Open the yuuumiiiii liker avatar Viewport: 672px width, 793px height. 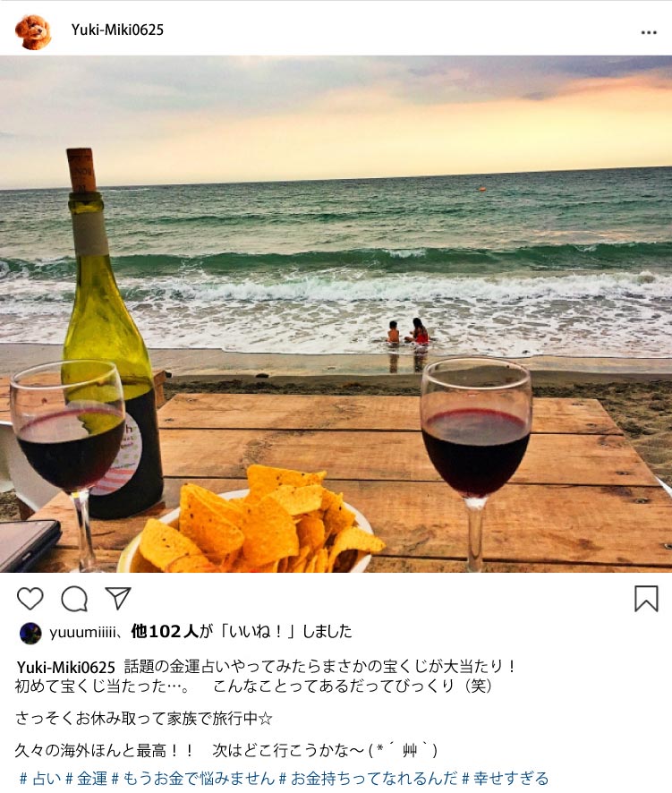pyautogui.click(x=30, y=633)
